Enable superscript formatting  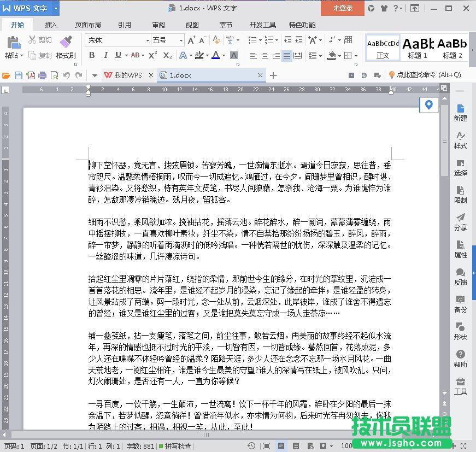coord(152,55)
